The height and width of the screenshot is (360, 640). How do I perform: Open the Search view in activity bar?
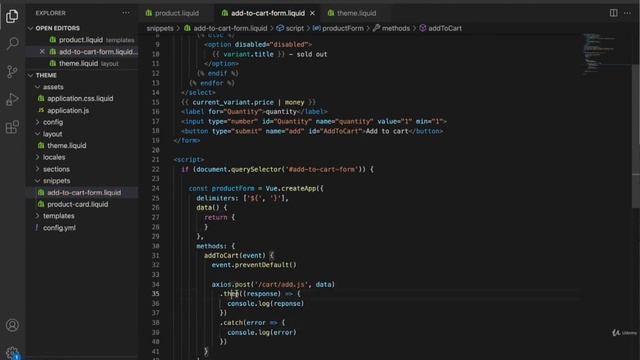click(x=12, y=43)
